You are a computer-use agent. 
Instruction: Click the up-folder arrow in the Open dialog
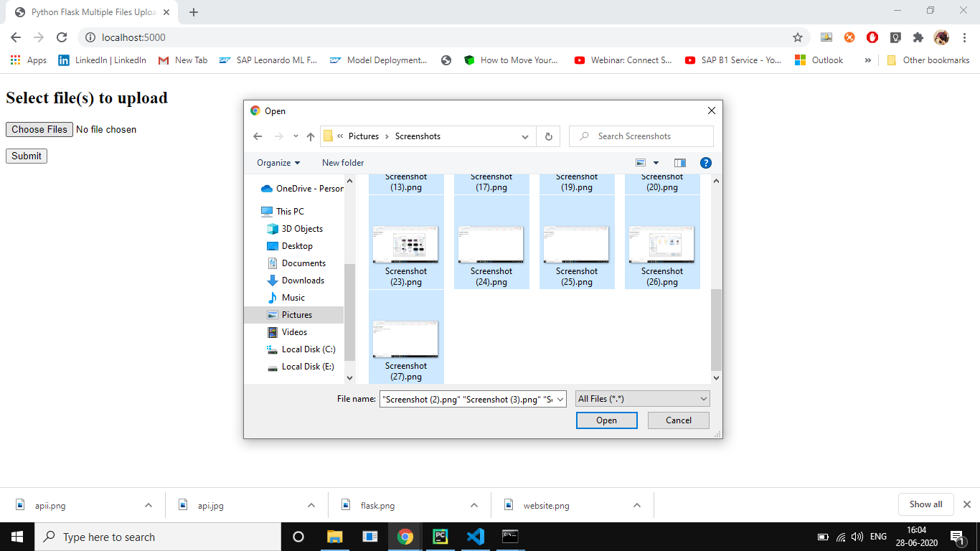(311, 136)
